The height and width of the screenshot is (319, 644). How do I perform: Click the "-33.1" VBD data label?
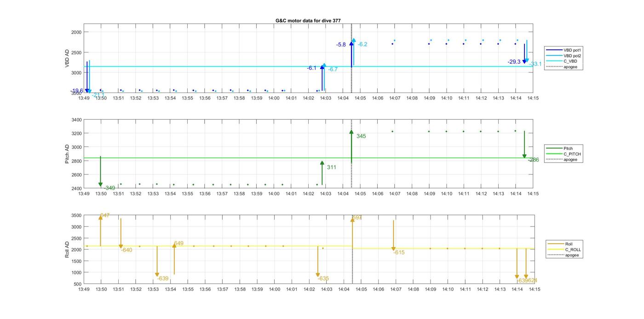tap(535, 64)
